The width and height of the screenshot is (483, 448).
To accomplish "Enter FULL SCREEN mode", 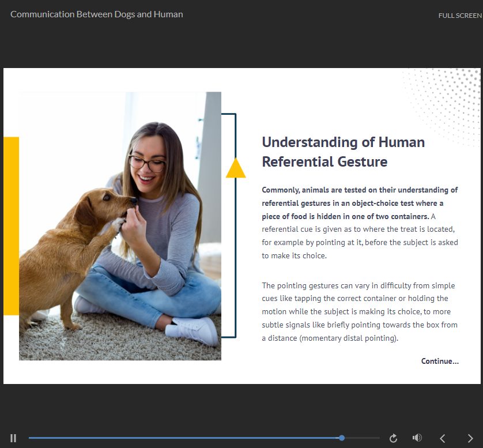I will pyautogui.click(x=459, y=16).
